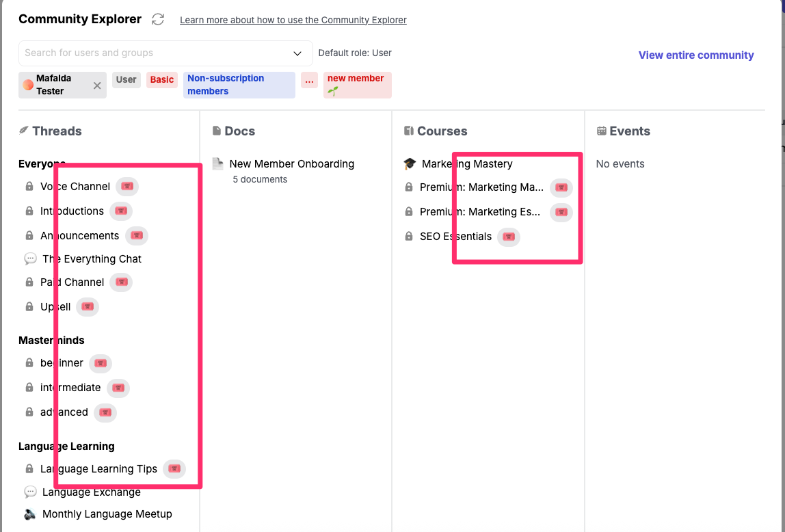Click the refresh icon beside Community Explorer

click(x=158, y=19)
